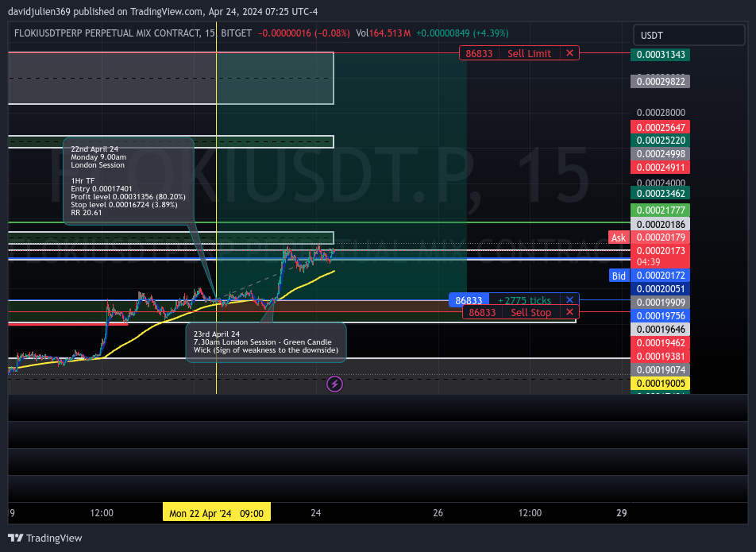This screenshot has height=552, width=756.
Task: Click the 0.00019909 gray price label
Action: coord(660,303)
